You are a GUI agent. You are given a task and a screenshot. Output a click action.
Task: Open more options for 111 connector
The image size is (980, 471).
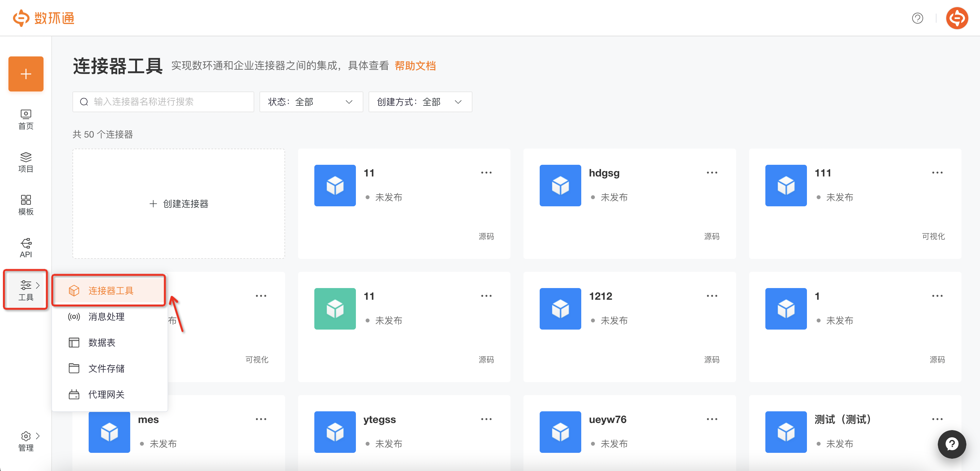(x=937, y=173)
